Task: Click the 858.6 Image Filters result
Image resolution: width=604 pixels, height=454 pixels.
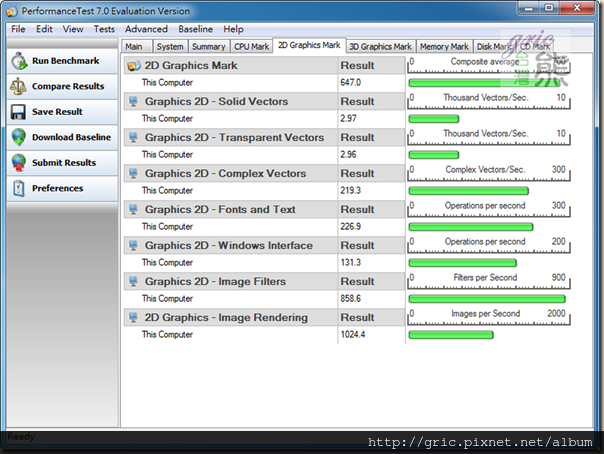Action: (351, 298)
